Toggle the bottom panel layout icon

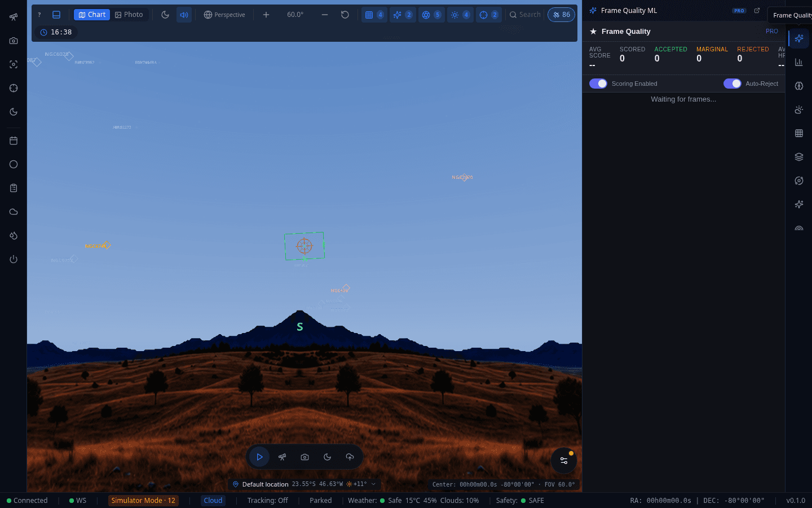tap(56, 15)
